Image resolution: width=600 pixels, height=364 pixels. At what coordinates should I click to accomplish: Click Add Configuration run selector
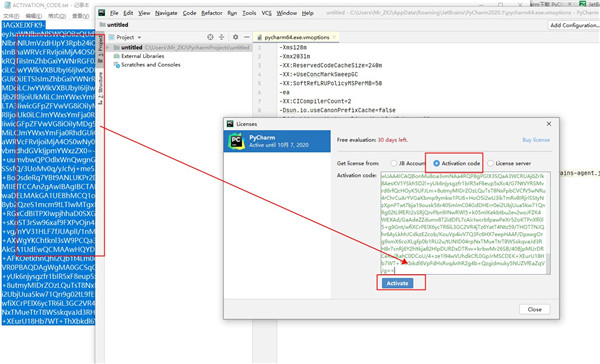pyautogui.click(x=574, y=25)
